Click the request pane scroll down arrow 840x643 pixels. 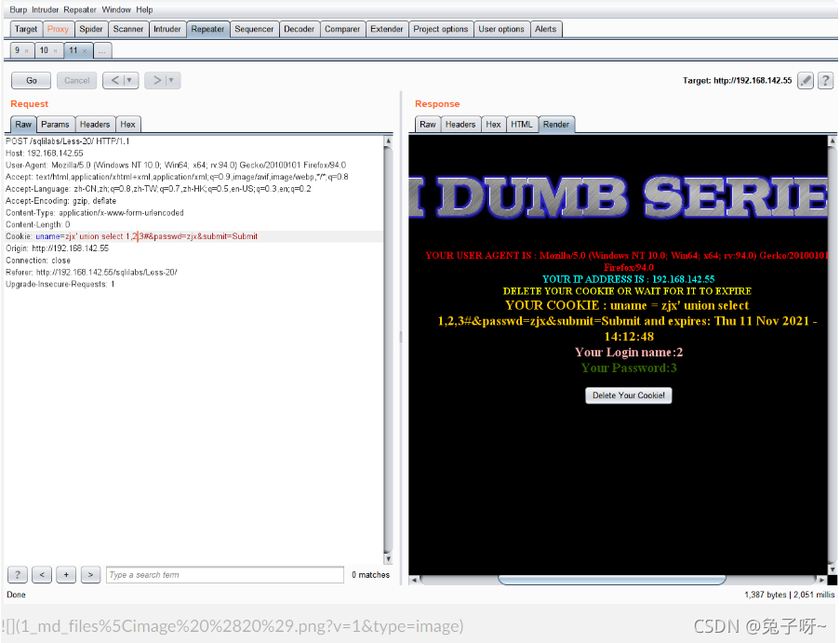(x=389, y=558)
